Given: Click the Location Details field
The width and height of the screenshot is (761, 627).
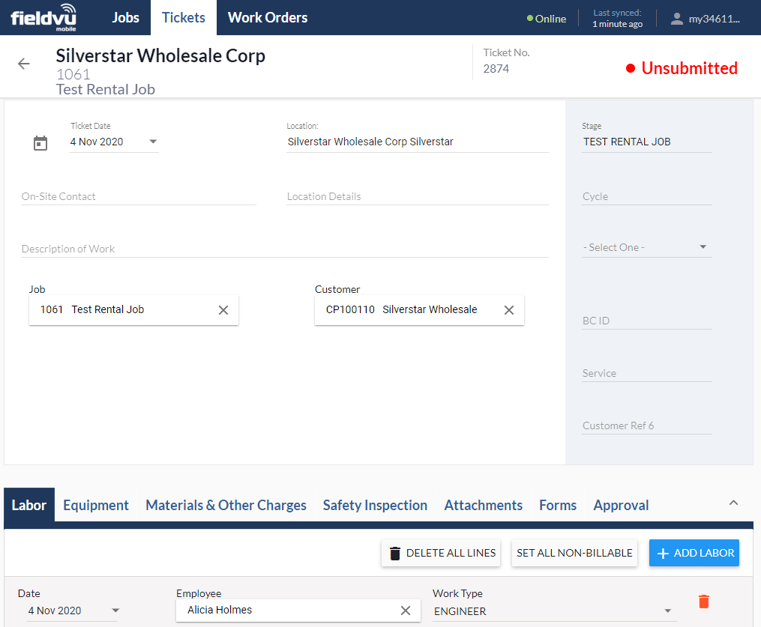Looking at the screenshot, I should tap(417, 197).
